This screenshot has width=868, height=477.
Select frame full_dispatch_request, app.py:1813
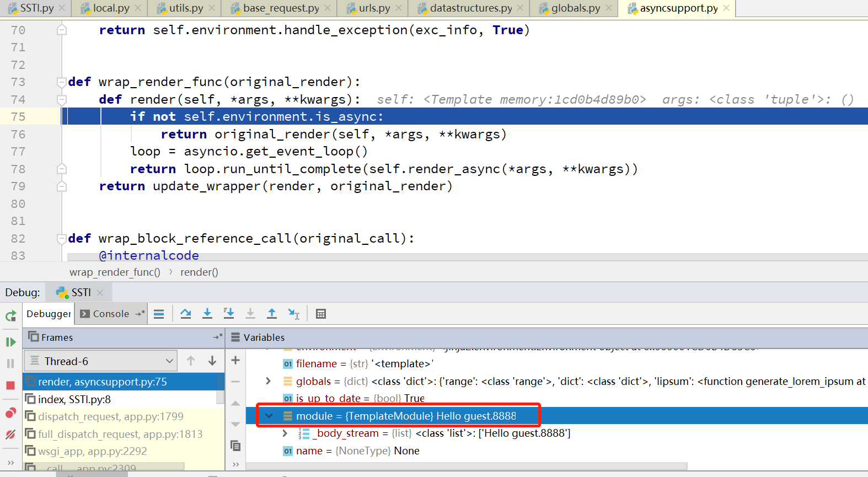[120, 434]
